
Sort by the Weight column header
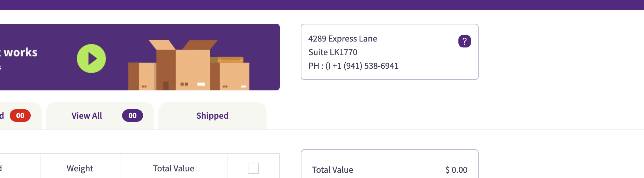pyautogui.click(x=80, y=169)
